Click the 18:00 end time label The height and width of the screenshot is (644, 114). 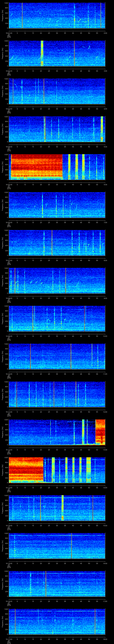[x=105, y=639]
